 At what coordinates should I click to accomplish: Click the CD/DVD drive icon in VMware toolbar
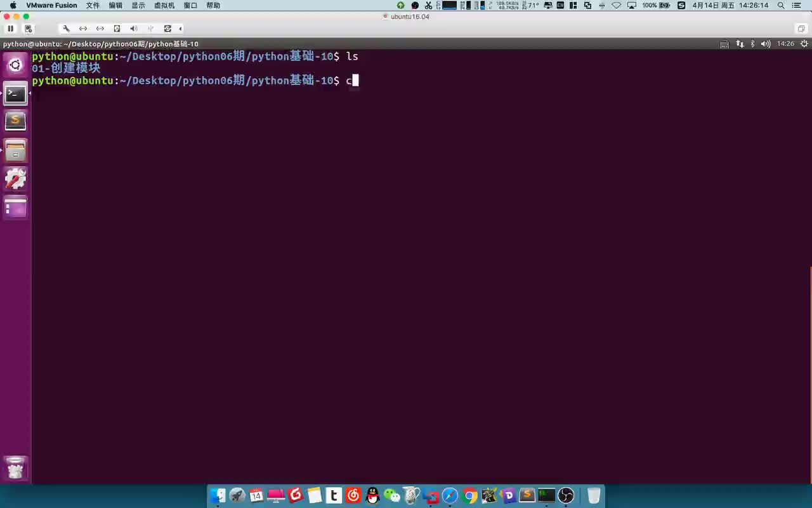click(x=117, y=28)
